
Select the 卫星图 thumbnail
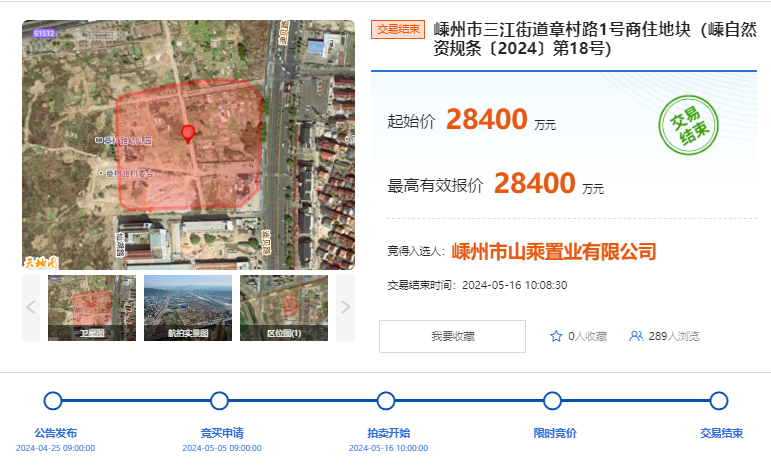(92, 307)
